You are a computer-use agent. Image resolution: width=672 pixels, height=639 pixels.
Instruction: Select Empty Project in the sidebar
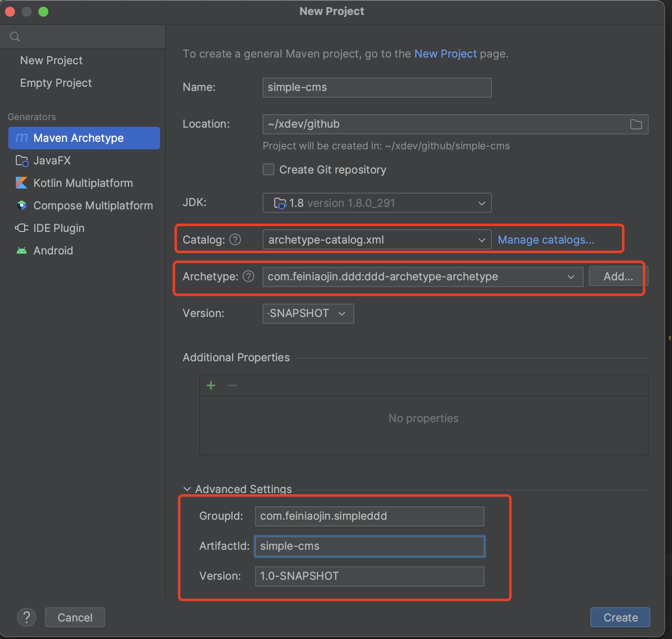coord(56,83)
